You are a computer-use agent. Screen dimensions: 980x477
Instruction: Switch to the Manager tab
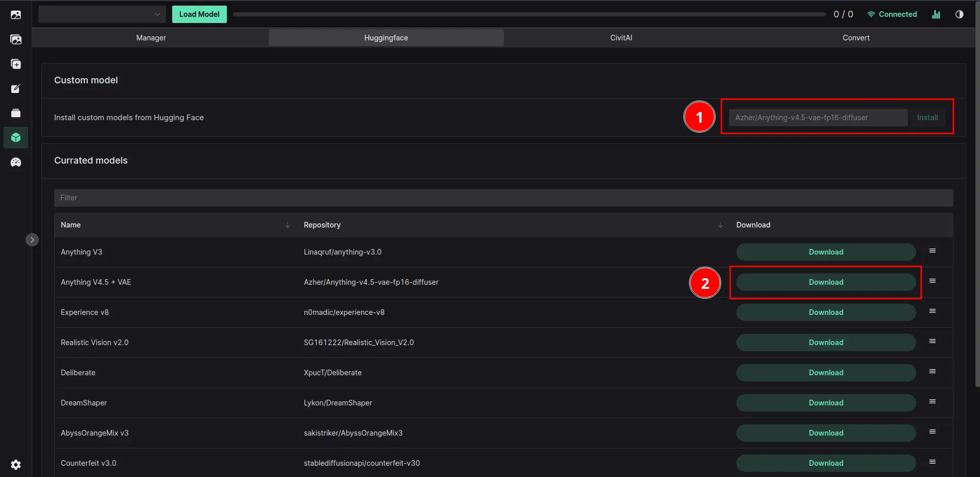(x=151, y=38)
